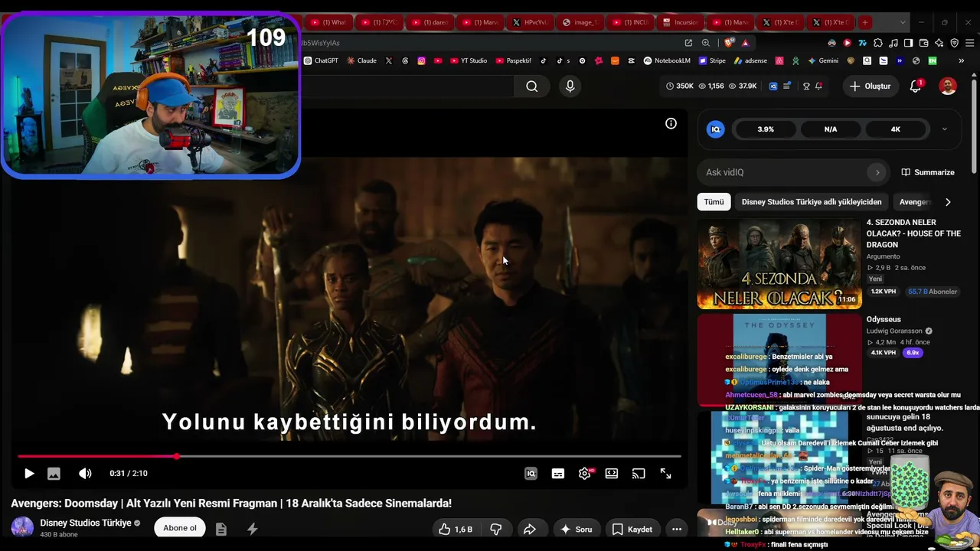Seek using the red video progress bar
This screenshot has height=551, width=980.
350,456
